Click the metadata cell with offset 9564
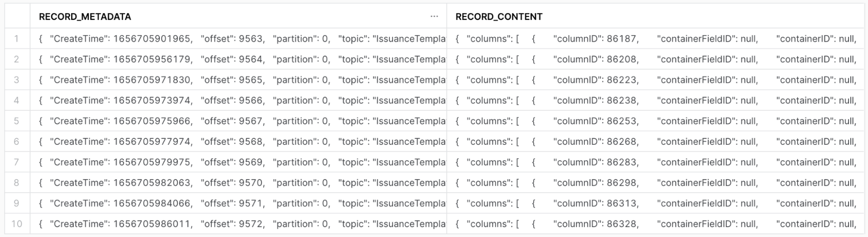The image size is (868, 237). click(x=238, y=59)
